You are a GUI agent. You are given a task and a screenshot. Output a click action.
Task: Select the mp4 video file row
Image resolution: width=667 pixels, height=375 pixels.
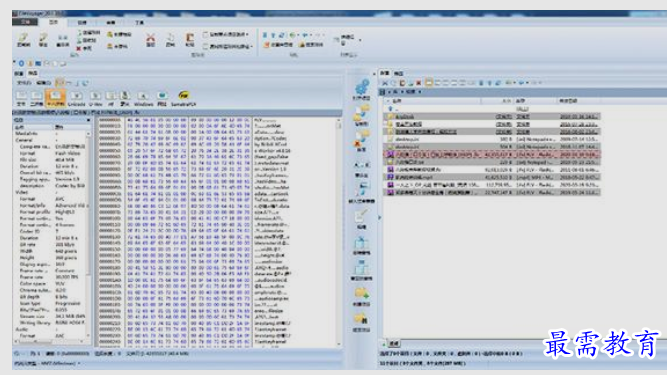(x=492, y=177)
